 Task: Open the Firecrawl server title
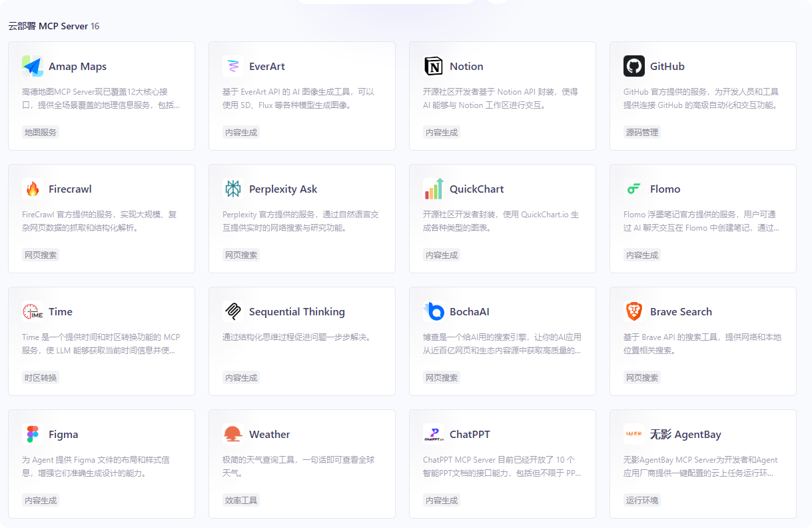tap(70, 189)
